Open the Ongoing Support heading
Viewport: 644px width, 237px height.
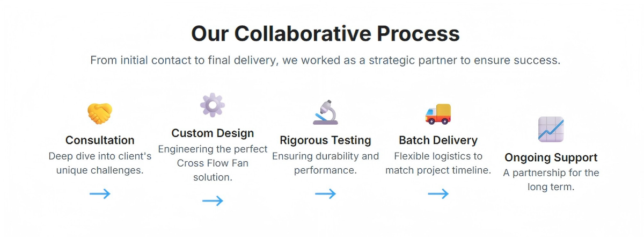coord(551,157)
